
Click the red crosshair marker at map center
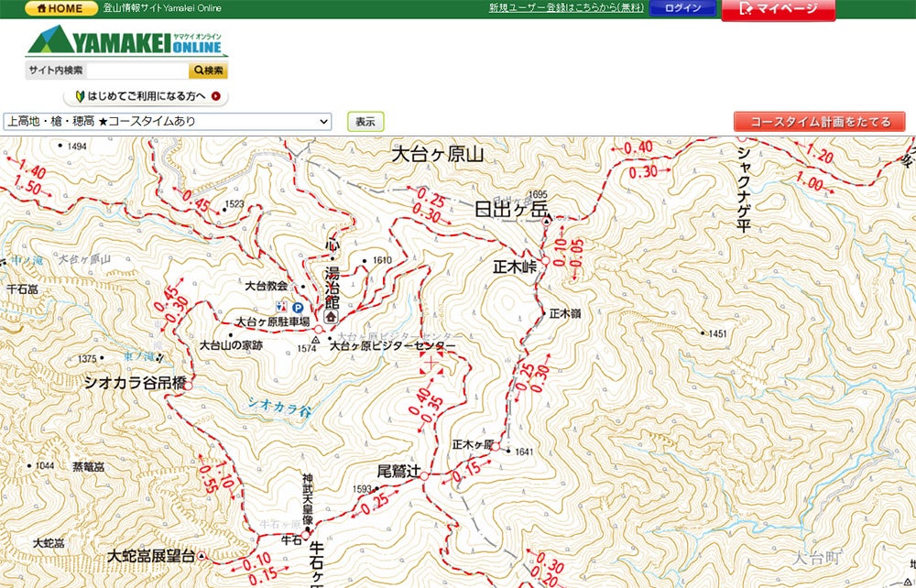click(x=431, y=364)
